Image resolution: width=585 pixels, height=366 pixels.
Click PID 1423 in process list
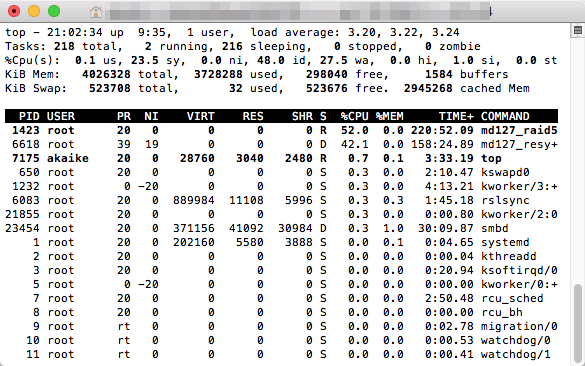26,130
